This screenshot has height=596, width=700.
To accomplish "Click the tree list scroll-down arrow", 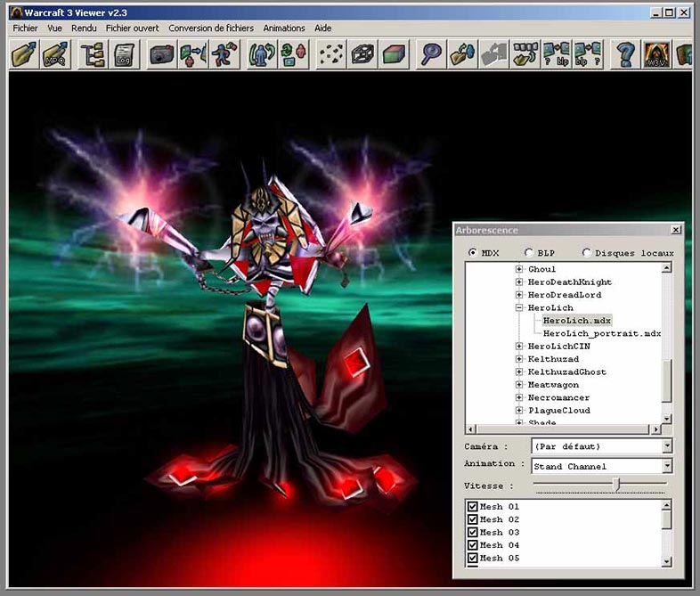I will click(x=666, y=419).
